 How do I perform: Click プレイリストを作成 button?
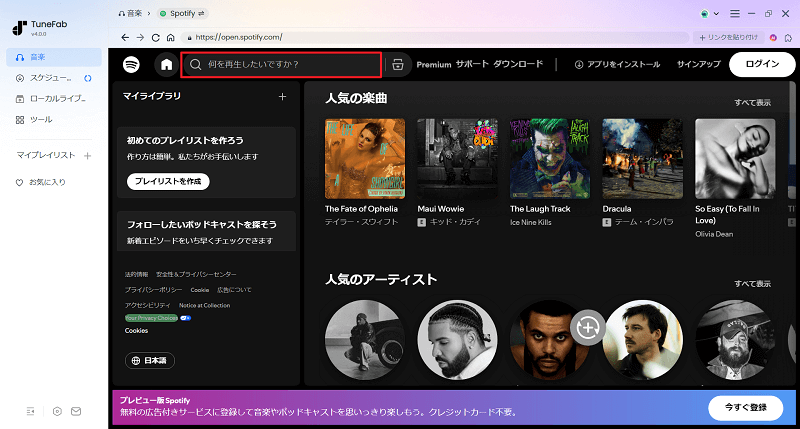[168, 182]
